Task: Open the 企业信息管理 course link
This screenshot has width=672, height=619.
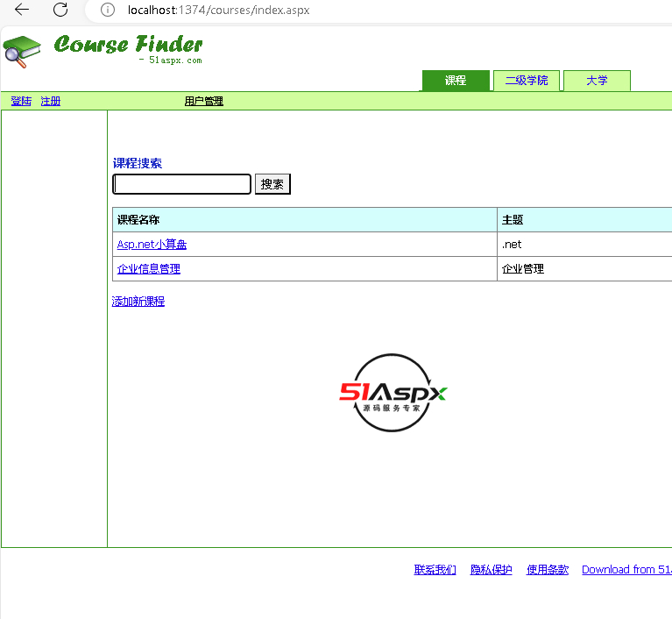Action: coord(149,269)
